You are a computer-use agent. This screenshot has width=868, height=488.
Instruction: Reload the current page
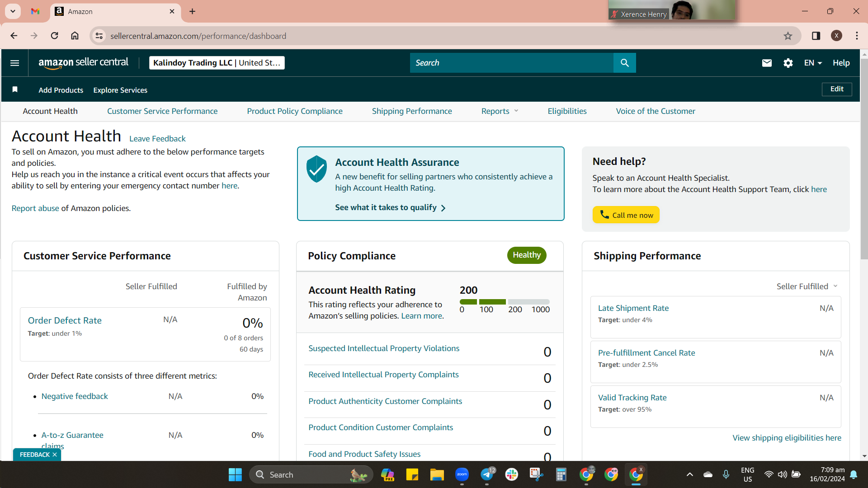point(54,36)
